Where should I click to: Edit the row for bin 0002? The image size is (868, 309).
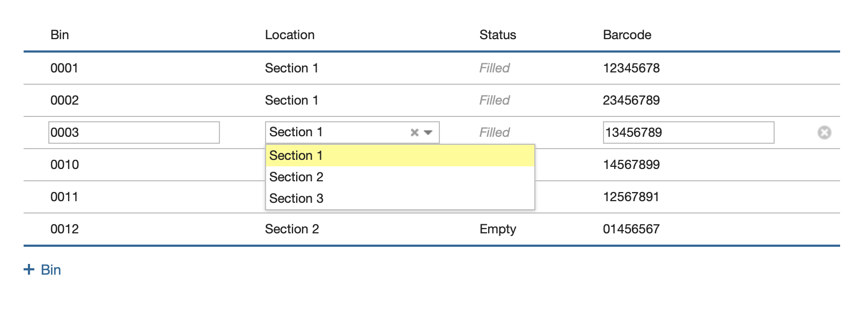tap(432, 100)
